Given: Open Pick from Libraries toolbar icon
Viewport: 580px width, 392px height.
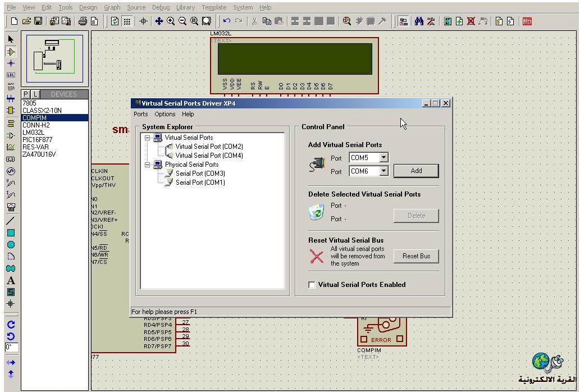Looking at the screenshot, I should pos(346,21).
